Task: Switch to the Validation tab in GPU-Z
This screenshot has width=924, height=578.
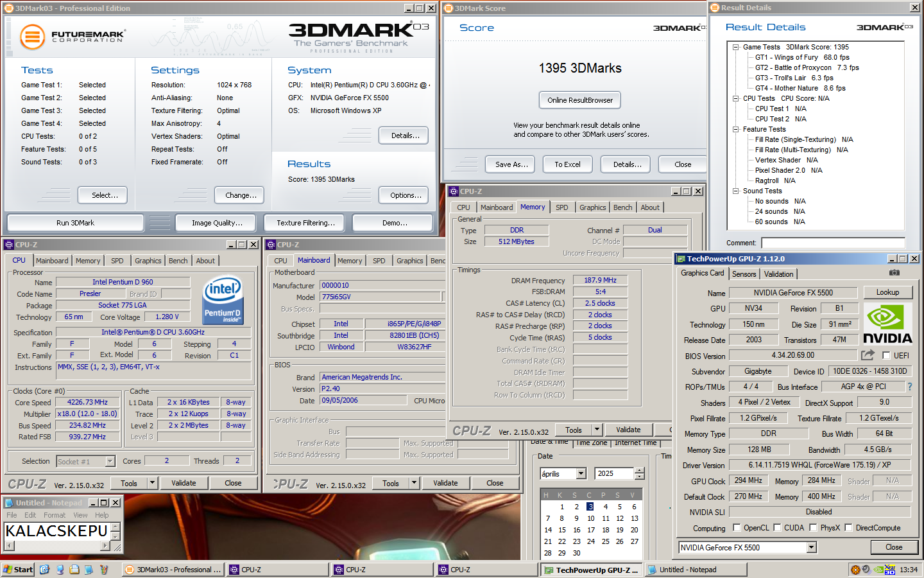Action: (x=778, y=274)
